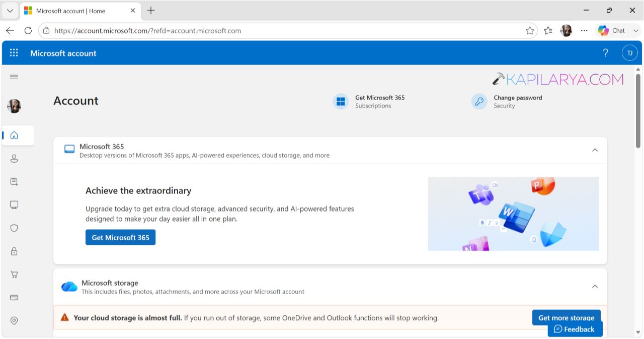The height and width of the screenshot is (339, 644).
Task: Click the profile photo in sidebar
Action: pos(14,106)
